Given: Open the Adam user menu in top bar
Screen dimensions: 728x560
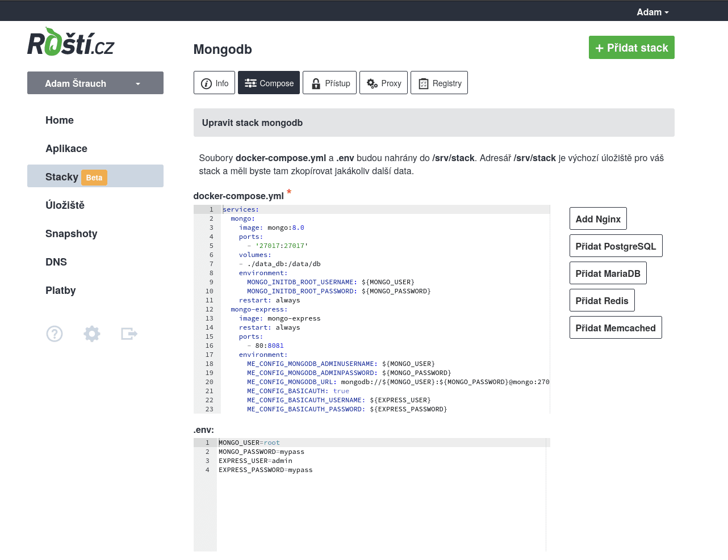Looking at the screenshot, I should click(x=652, y=12).
